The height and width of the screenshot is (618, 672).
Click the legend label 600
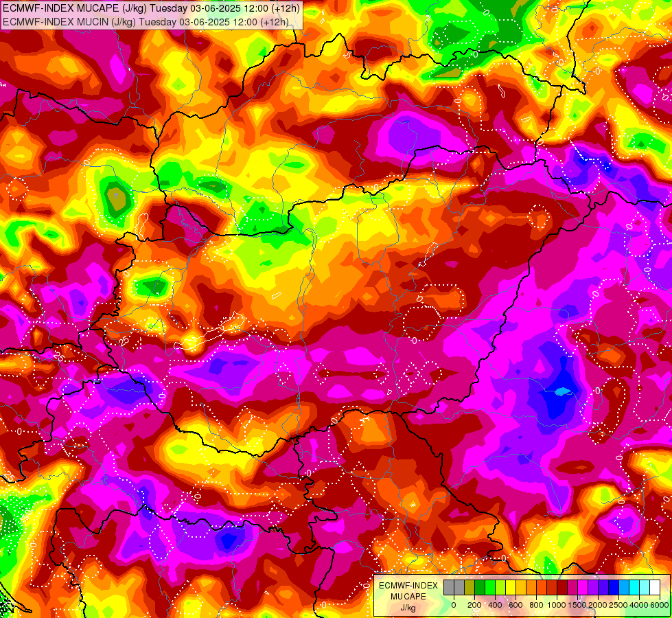click(x=516, y=605)
